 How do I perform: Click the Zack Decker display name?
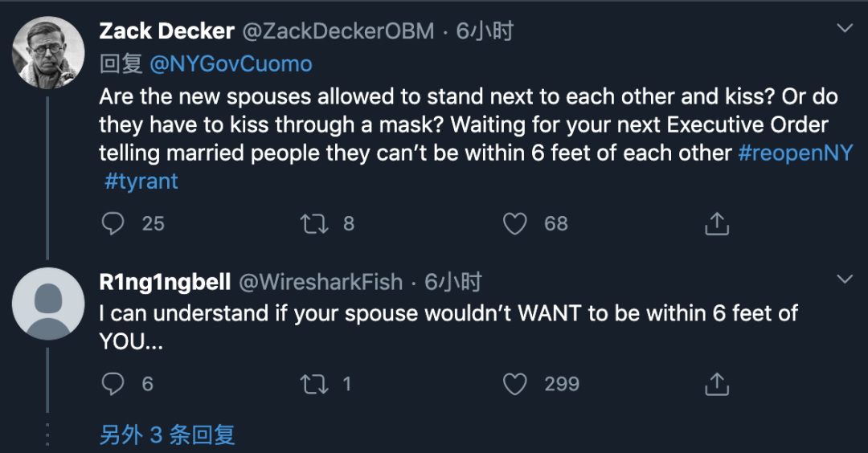(x=167, y=31)
